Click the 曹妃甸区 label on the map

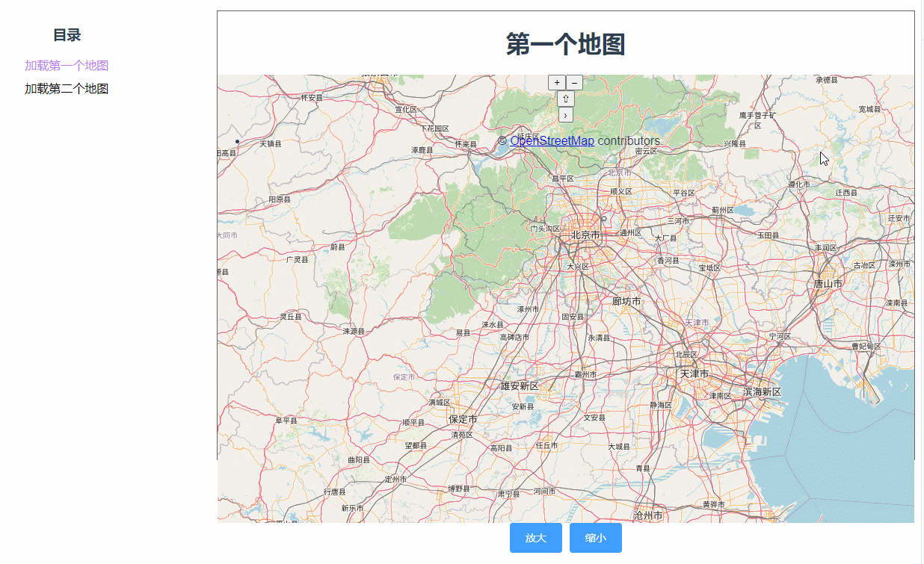pyautogui.click(x=866, y=347)
